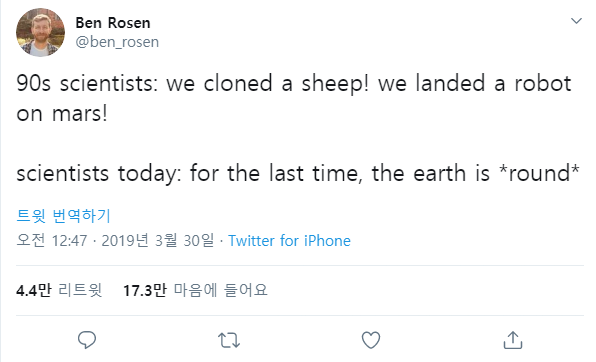596x362 pixels.
Task: Open the @ben_rosen handle link
Action: 117,42
